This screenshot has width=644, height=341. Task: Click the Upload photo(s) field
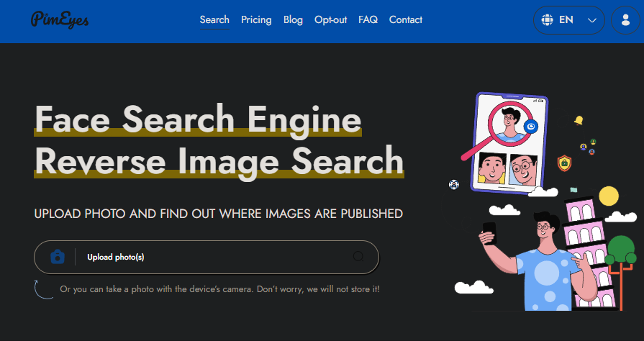207,257
